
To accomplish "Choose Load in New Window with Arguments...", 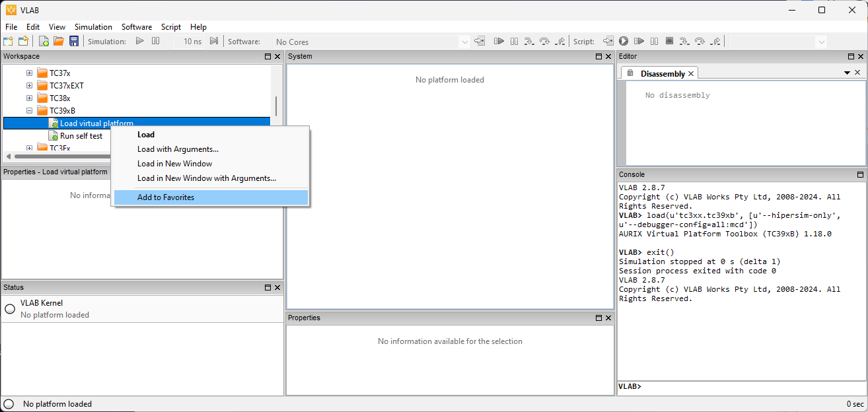I will coord(211,178).
